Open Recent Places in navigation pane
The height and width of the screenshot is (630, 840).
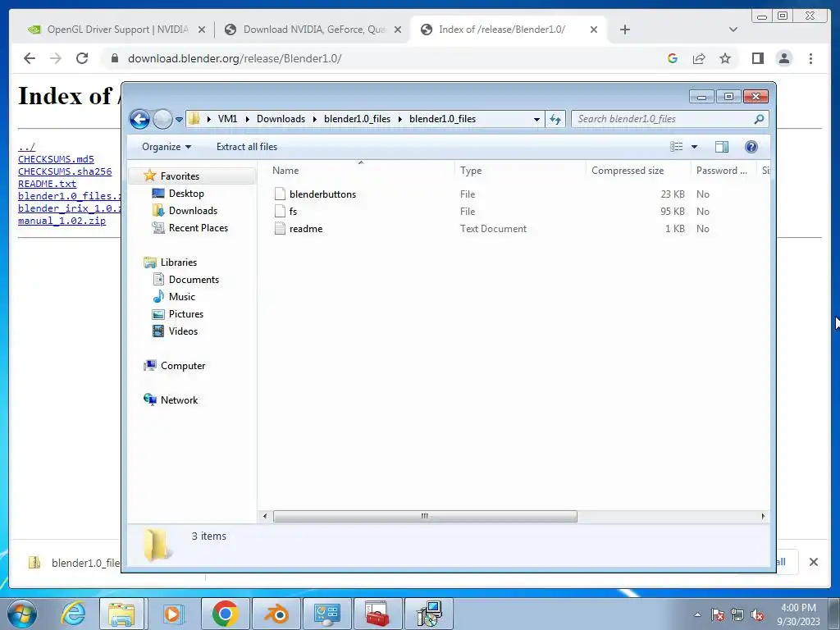tap(199, 228)
